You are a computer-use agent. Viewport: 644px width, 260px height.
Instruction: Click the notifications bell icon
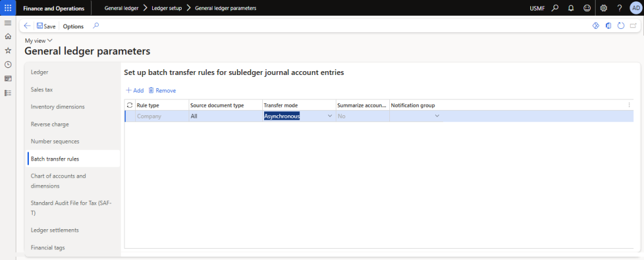click(x=570, y=8)
